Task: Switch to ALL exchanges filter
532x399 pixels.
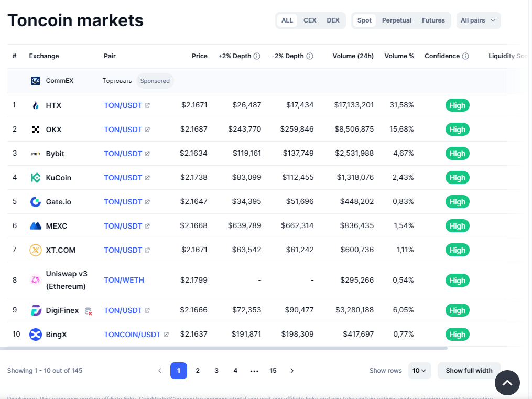Action: (287, 20)
